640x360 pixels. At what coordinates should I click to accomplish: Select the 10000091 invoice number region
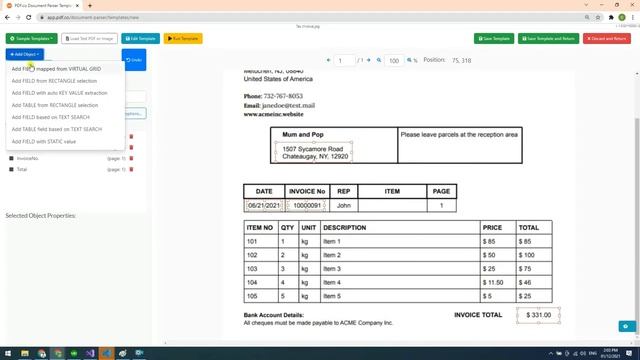pos(307,206)
